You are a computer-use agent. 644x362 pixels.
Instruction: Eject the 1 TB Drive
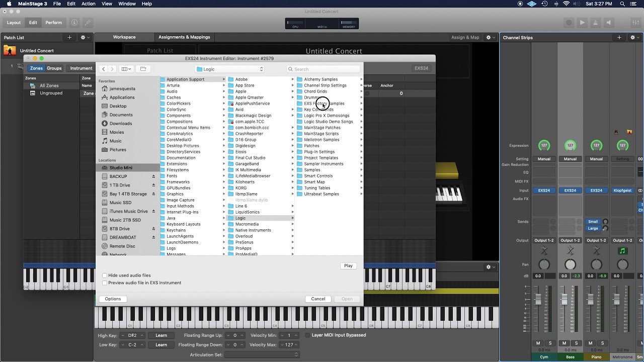(153, 185)
